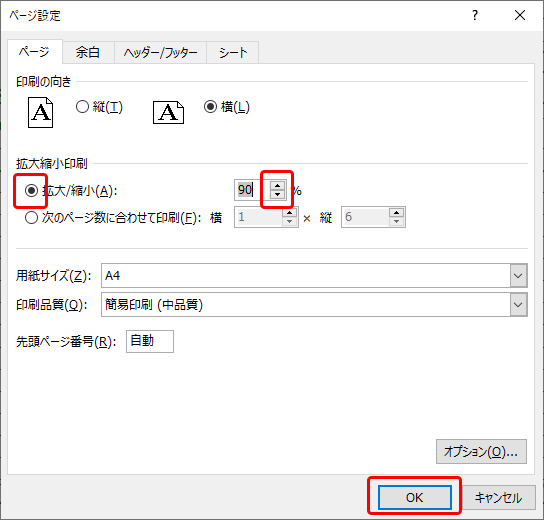Increase the 縦 pages tall spinner

click(396, 212)
